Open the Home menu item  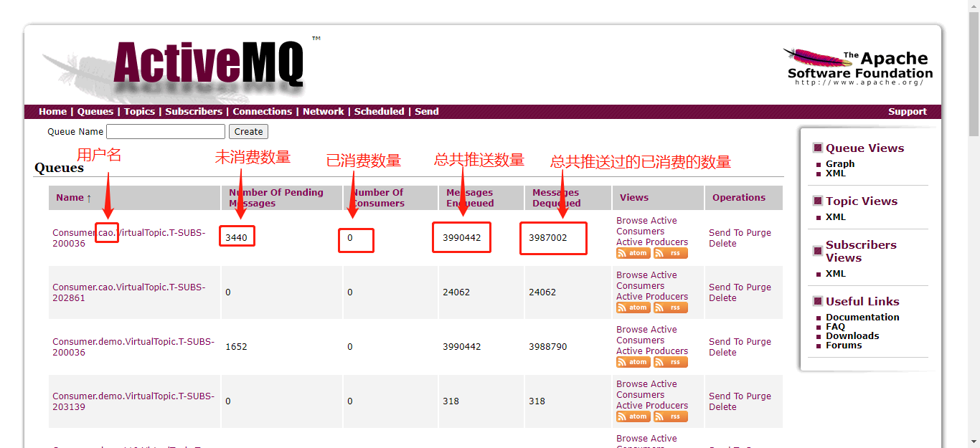(x=52, y=112)
